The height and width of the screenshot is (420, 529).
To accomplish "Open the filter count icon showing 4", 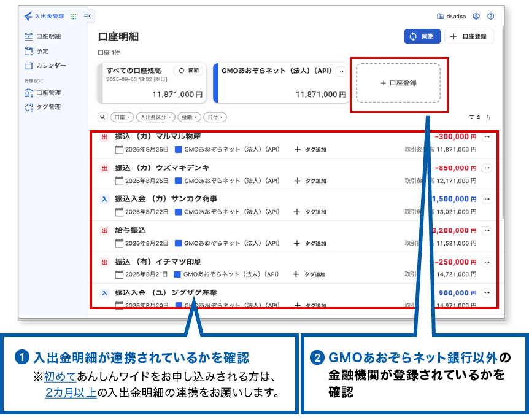I will 474,117.
